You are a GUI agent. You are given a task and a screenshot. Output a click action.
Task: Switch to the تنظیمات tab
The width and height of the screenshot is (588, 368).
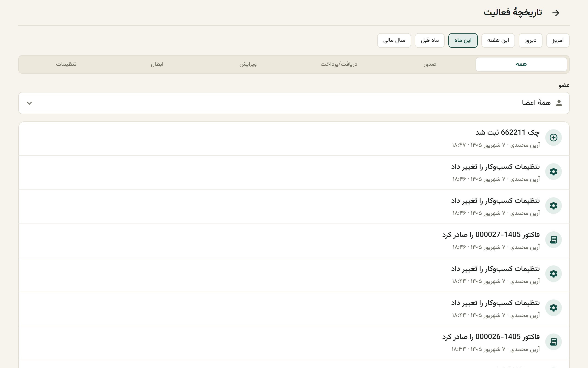click(x=66, y=64)
